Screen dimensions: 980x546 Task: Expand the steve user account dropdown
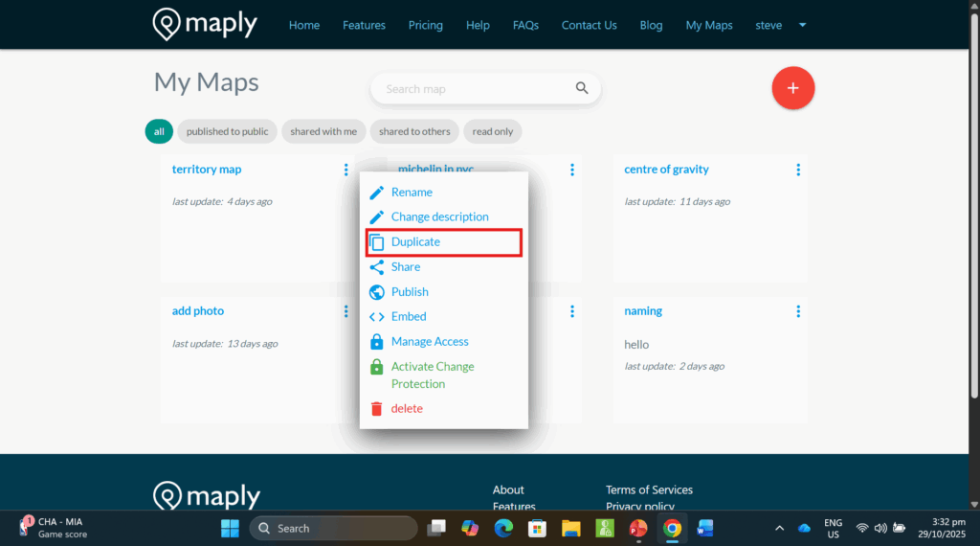[x=802, y=25]
